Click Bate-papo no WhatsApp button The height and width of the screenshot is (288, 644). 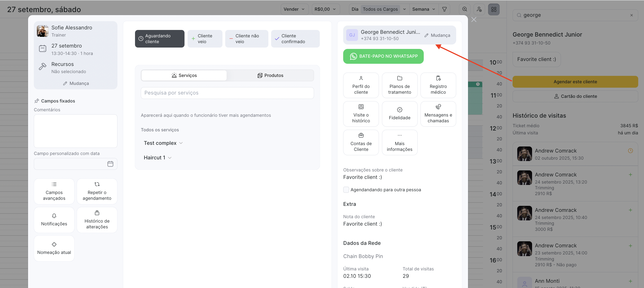click(x=383, y=56)
